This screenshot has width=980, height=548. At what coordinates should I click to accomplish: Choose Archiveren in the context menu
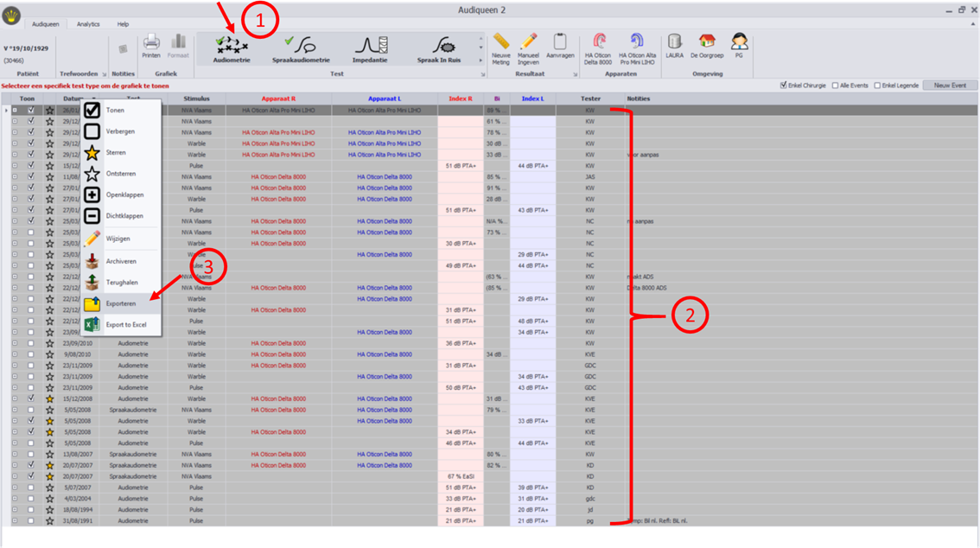click(x=121, y=261)
